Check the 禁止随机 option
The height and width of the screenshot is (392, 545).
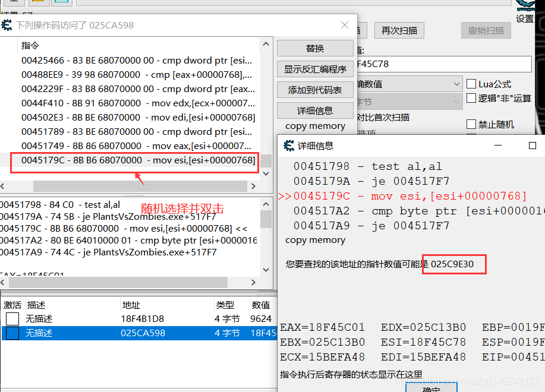[x=471, y=124]
